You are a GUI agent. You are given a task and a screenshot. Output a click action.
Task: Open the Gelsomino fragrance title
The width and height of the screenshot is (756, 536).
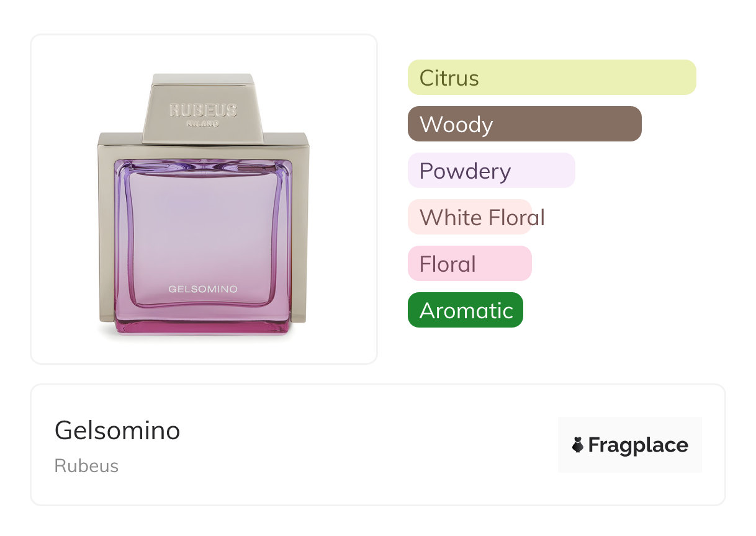pyautogui.click(x=117, y=430)
